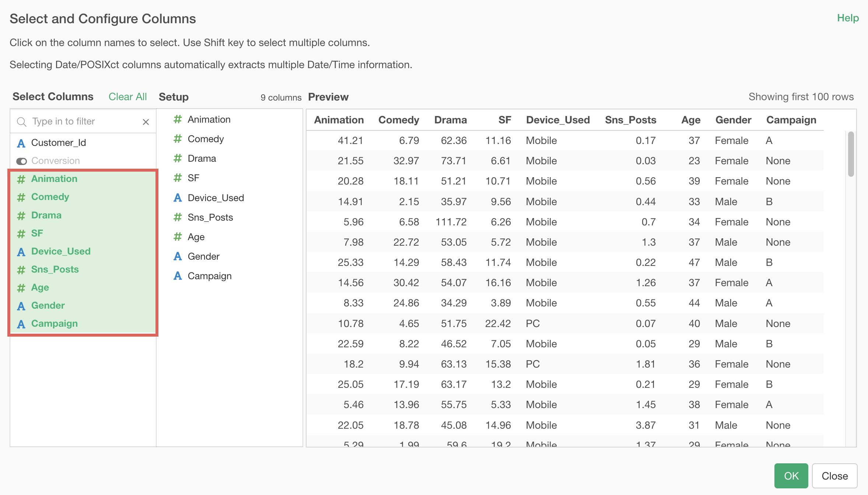Image resolution: width=868 pixels, height=495 pixels.
Task: Click the hash icon beside Animation in Setup list
Action: pos(178,119)
